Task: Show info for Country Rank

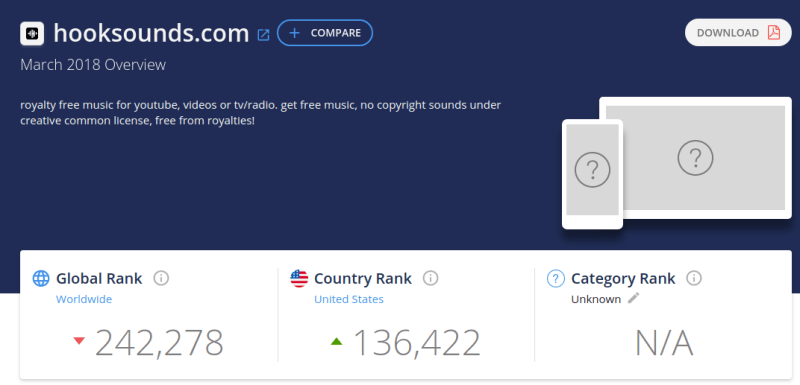Action: tap(431, 278)
